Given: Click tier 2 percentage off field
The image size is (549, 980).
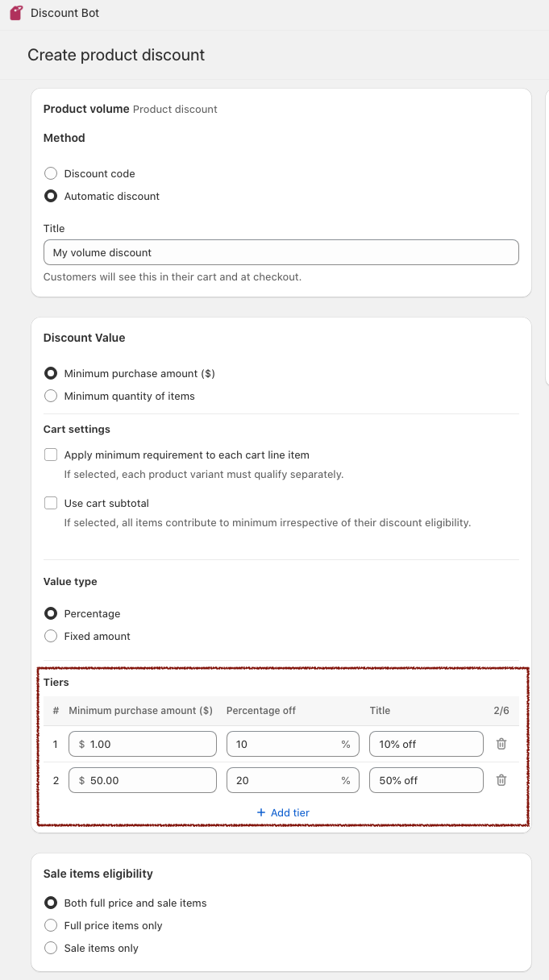Looking at the screenshot, I should tap(282, 780).
